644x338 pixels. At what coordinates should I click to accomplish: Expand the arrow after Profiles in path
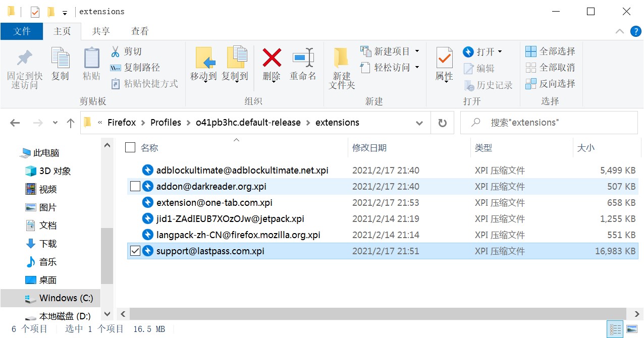[x=188, y=123]
